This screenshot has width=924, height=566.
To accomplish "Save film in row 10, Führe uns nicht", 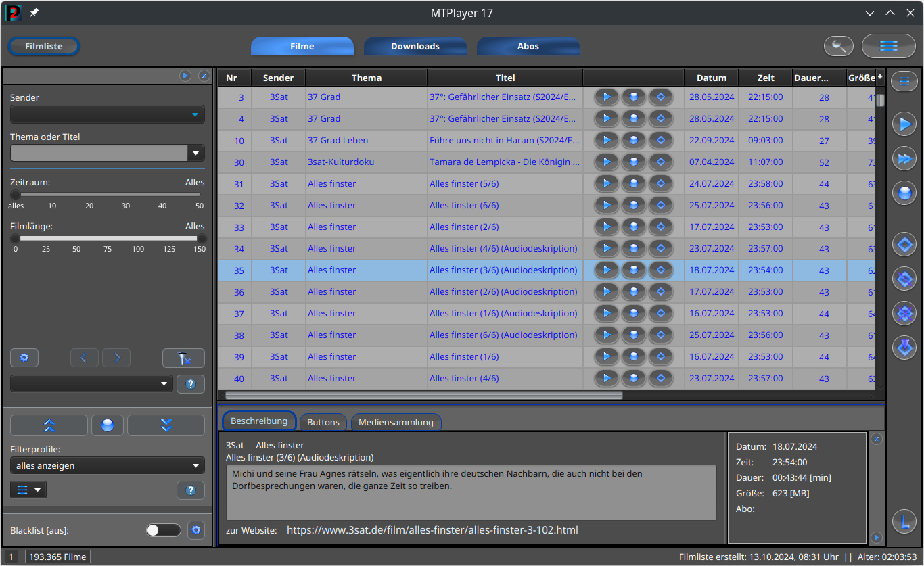I will click(x=634, y=141).
